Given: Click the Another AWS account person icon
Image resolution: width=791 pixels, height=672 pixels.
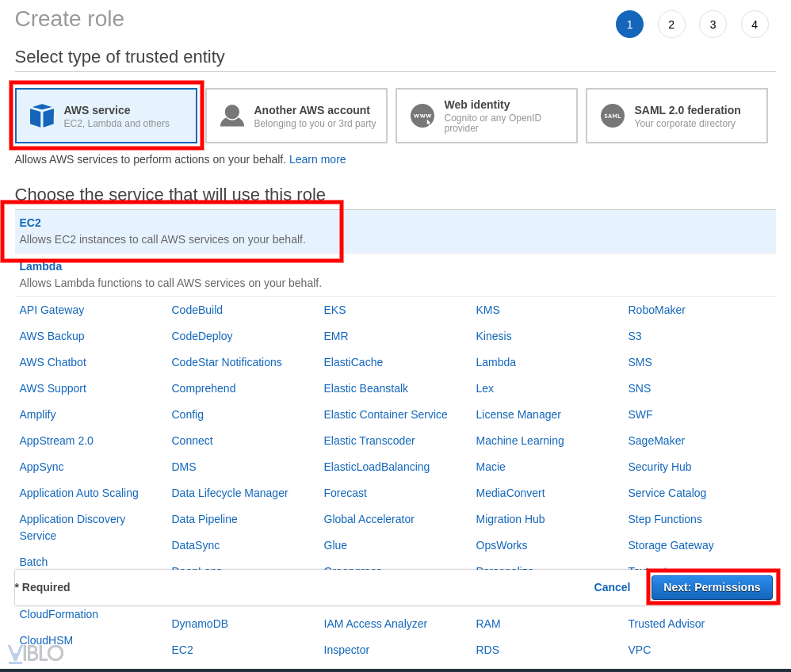Looking at the screenshot, I should pyautogui.click(x=232, y=116).
